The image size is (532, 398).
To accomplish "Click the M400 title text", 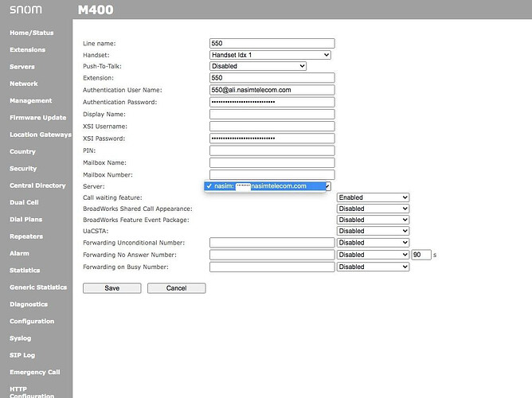I will click(x=96, y=10).
